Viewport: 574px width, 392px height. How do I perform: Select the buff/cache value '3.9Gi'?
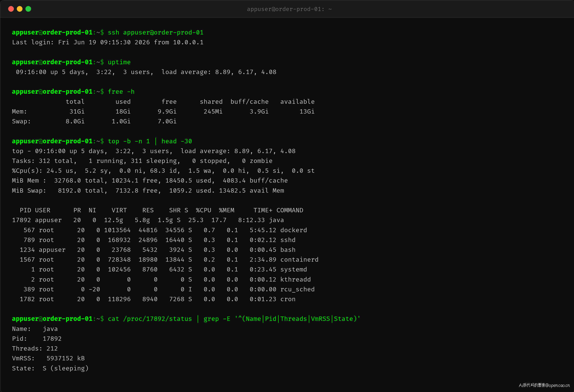pos(259,111)
